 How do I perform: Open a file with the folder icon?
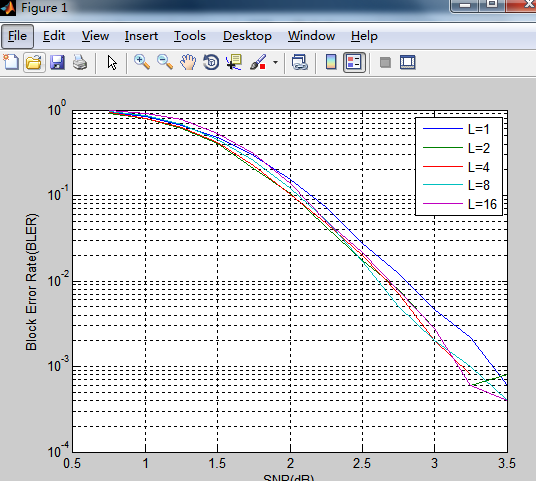coord(34,63)
